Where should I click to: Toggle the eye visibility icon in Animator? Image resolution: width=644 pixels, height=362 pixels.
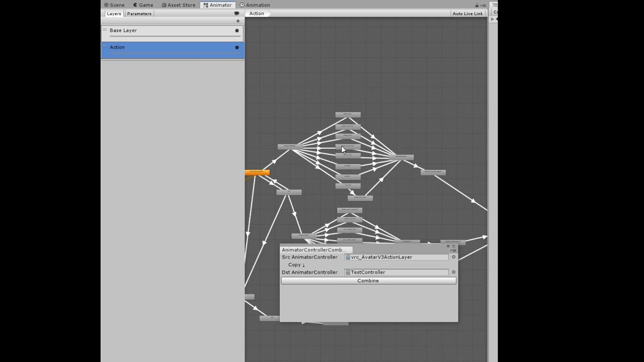click(236, 14)
